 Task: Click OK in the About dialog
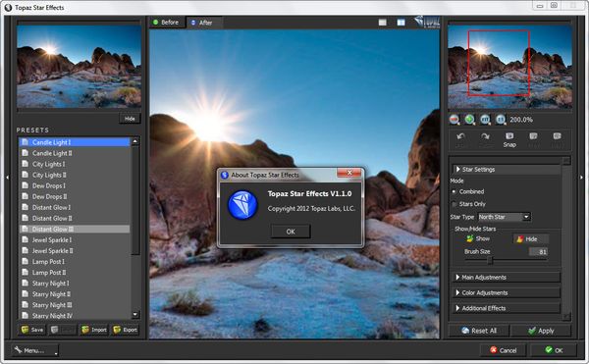[291, 232]
